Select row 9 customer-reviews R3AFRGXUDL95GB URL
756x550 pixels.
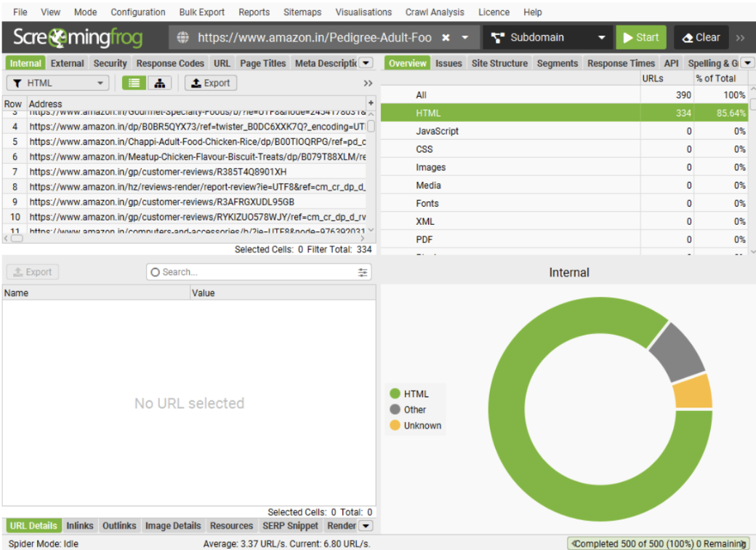[184, 202]
